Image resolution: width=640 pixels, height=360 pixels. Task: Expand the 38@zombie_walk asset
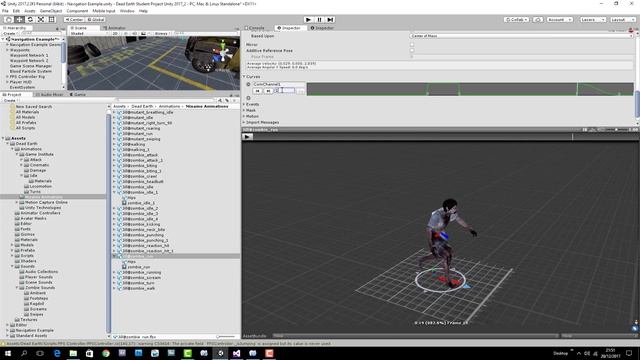tap(114, 289)
